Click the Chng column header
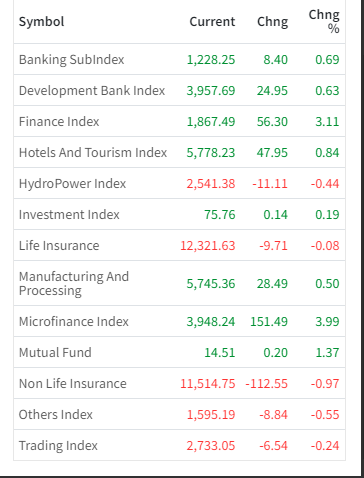The width and height of the screenshot is (364, 478). pos(272,22)
